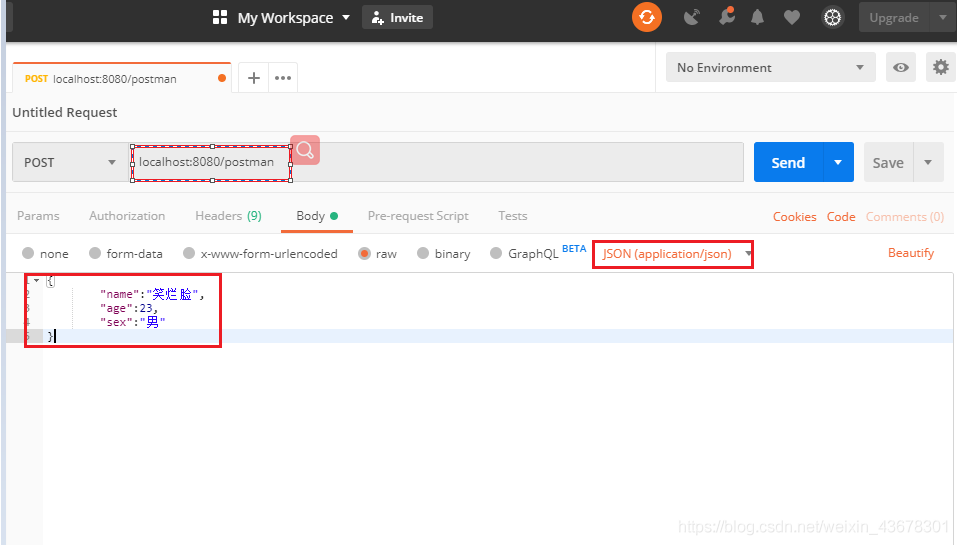Open the Comments (0) link

pyautogui.click(x=905, y=217)
